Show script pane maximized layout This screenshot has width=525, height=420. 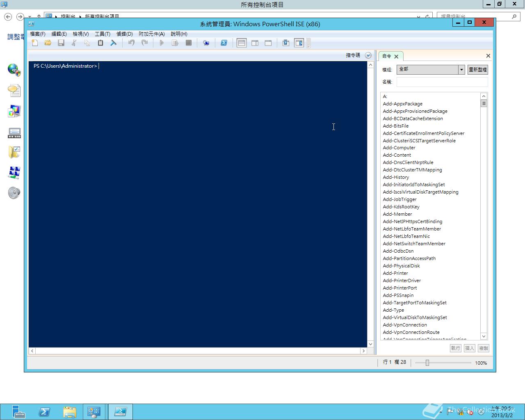click(268, 43)
